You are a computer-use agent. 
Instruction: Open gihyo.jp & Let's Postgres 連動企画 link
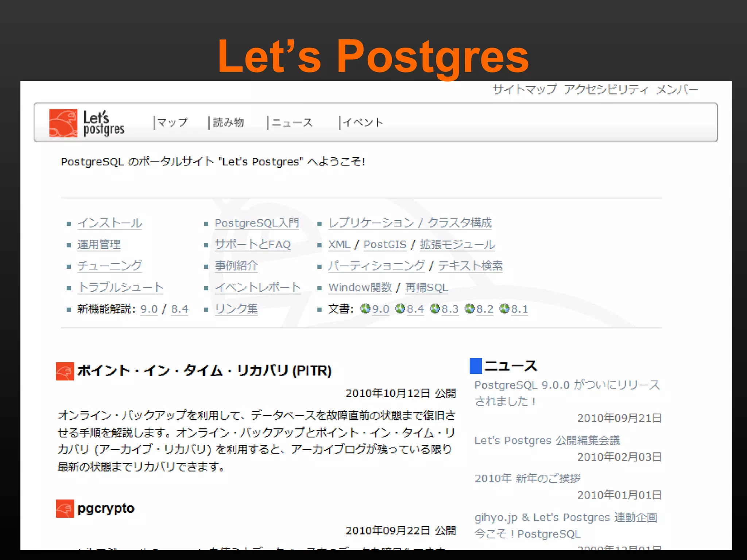(566, 525)
